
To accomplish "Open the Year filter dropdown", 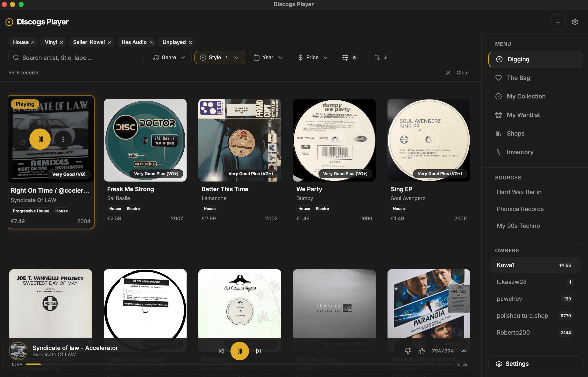I will tap(268, 58).
